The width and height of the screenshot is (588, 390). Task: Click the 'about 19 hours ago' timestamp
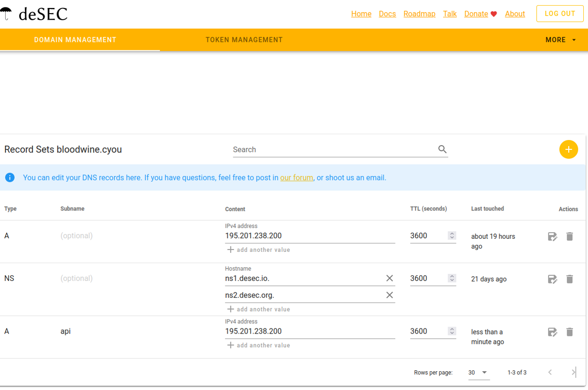click(x=493, y=242)
